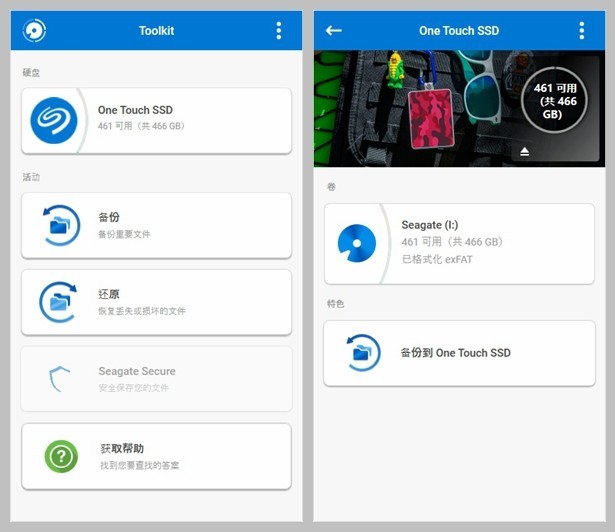Click the Toolkit logo icon in header
The height and width of the screenshot is (532, 615).
point(35,31)
